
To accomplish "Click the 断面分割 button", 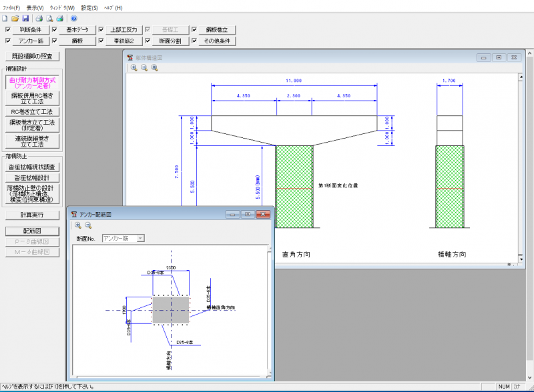I will coord(170,41).
